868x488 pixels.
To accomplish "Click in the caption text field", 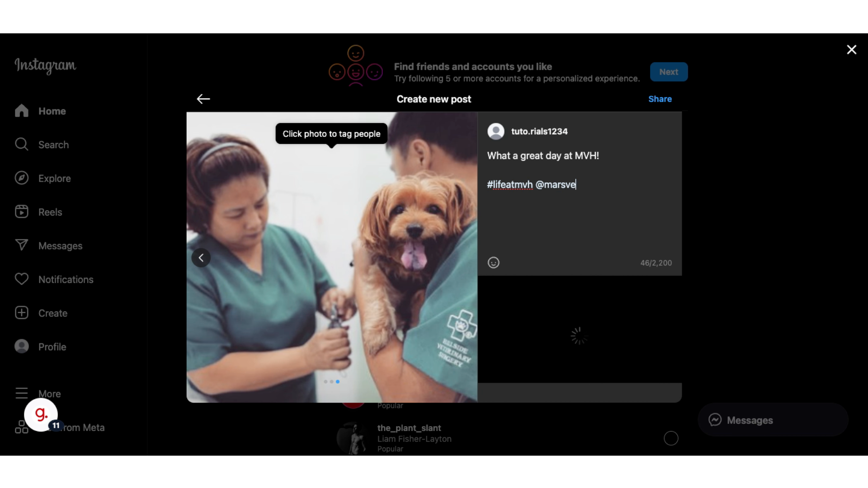I will click(579, 212).
